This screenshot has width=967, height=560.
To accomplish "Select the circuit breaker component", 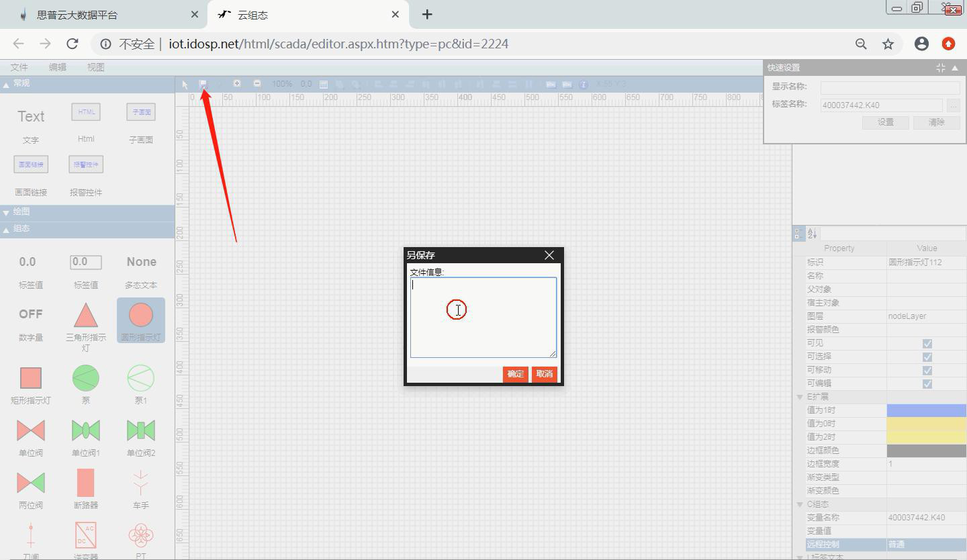I will (85, 483).
